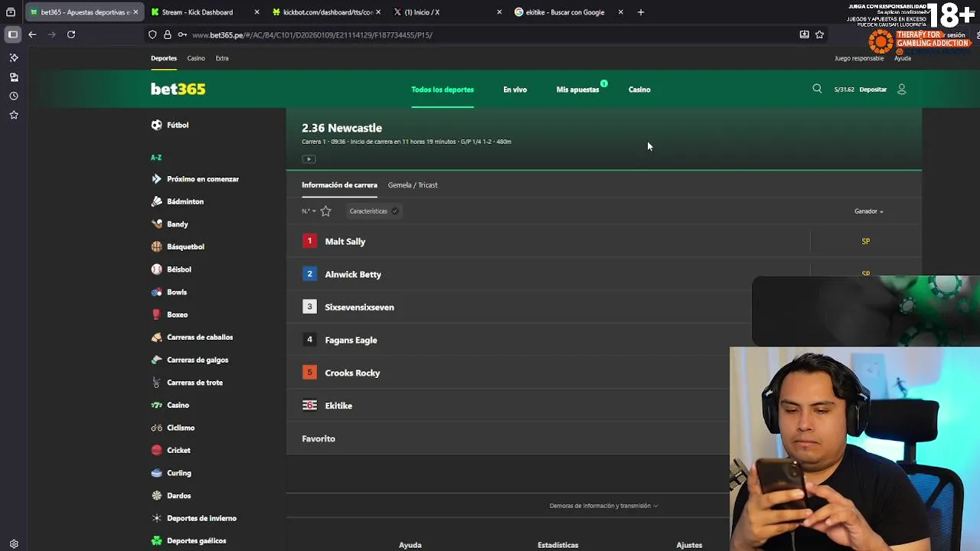The width and height of the screenshot is (980, 551).
Task: Open the Ayuda link at top
Action: tap(903, 58)
